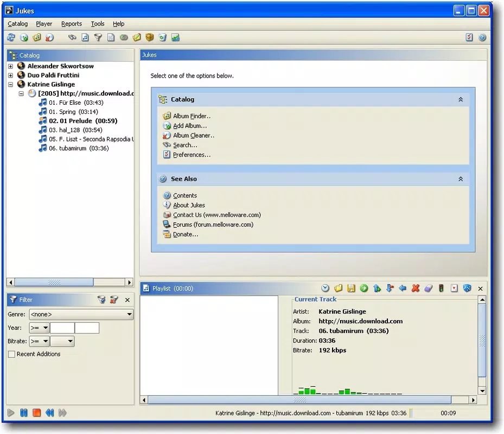Select the '02. 01 Prelude (00:59)' track
This screenshot has height=434, width=504.
click(83, 121)
